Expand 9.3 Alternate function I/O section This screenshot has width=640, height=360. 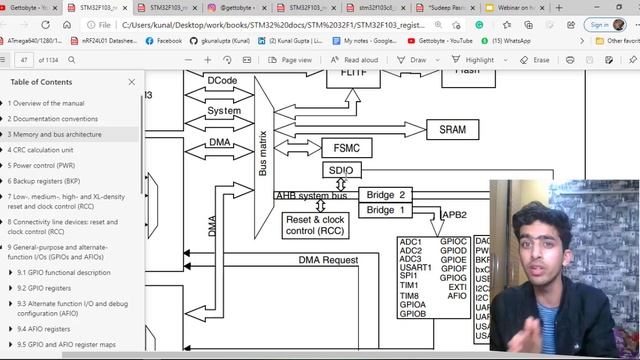11,304
